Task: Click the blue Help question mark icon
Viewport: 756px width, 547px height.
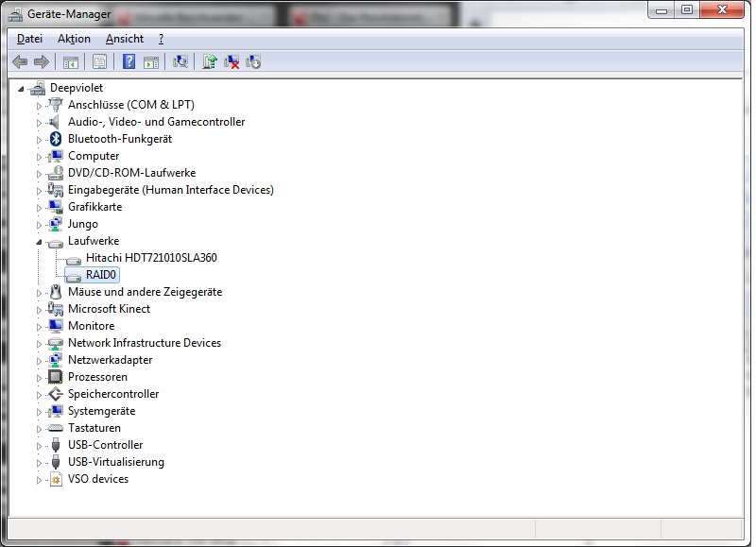Action: (129, 61)
